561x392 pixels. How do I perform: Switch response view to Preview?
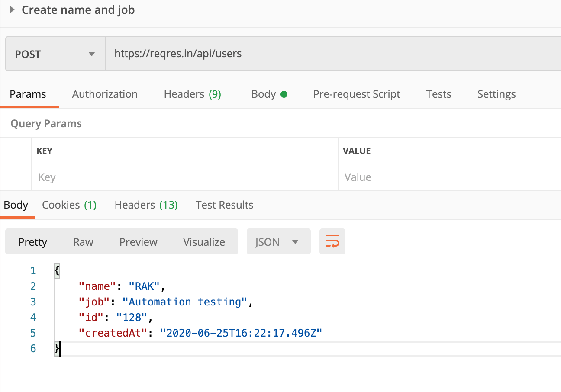[138, 242]
